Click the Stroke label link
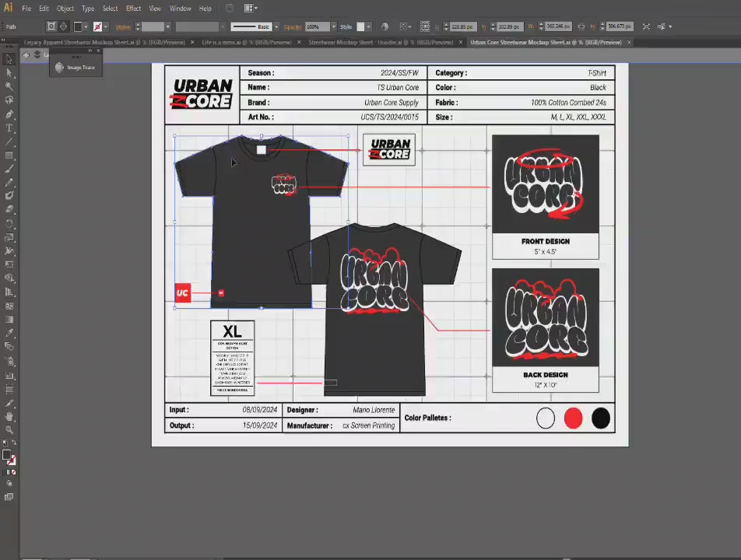 (123, 26)
